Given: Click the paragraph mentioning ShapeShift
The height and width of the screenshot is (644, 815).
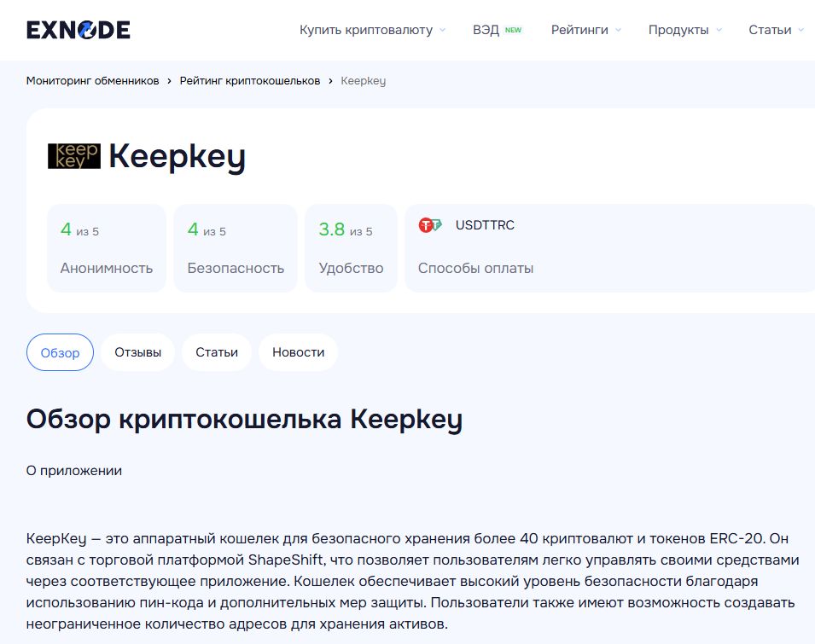Looking at the screenshot, I should (x=413, y=581).
